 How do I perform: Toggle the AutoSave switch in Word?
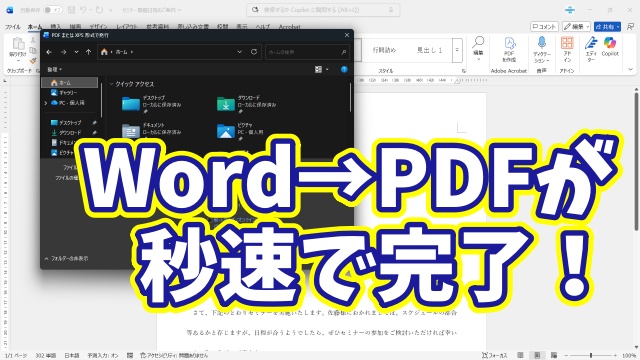tap(53, 10)
